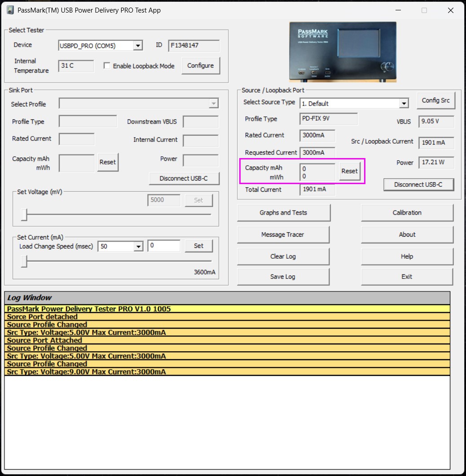Viewport: 466px width, 476px height.
Task: Click the VBUS value 9.05 V
Action: 436,121
